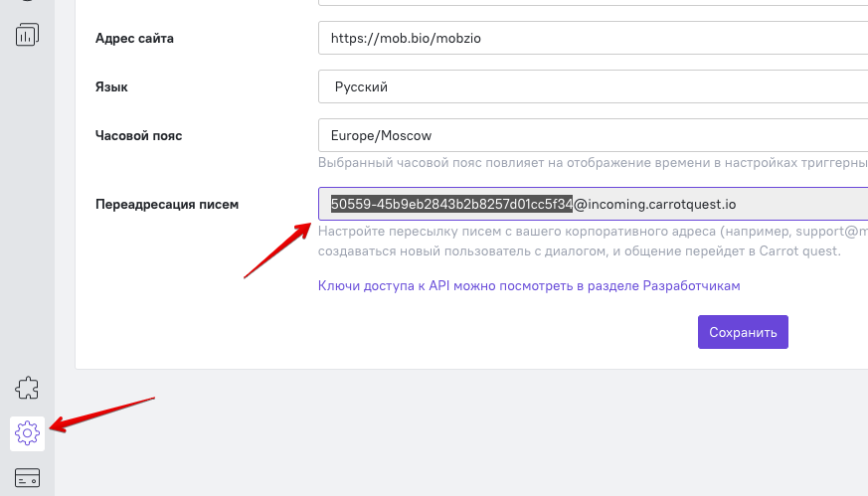Screen dimensions: 868x496
Task: Click the Сохранить button
Action: click(x=743, y=332)
